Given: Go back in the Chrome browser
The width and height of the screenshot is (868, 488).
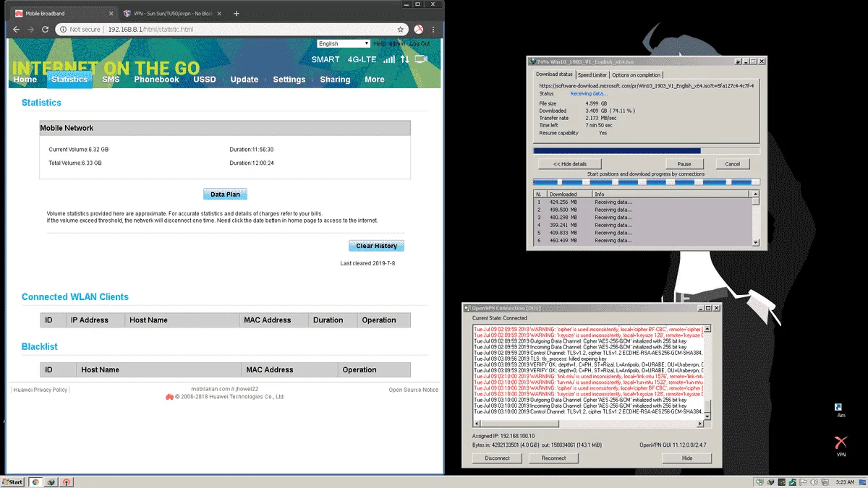Looking at the screenshot, I should tap(15, 30).
